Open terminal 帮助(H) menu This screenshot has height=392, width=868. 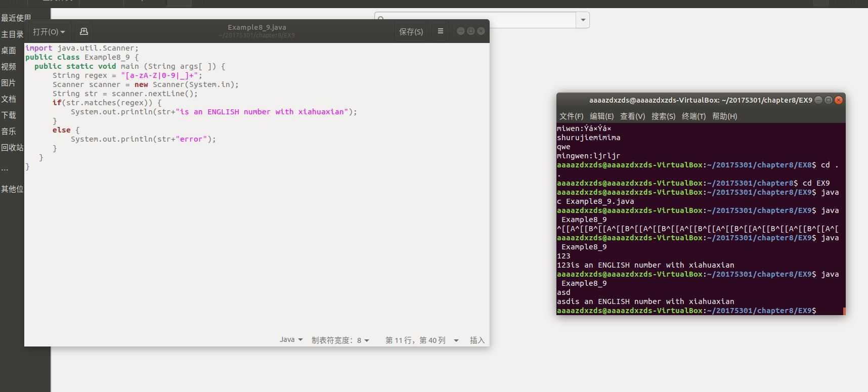click(724, 116)
